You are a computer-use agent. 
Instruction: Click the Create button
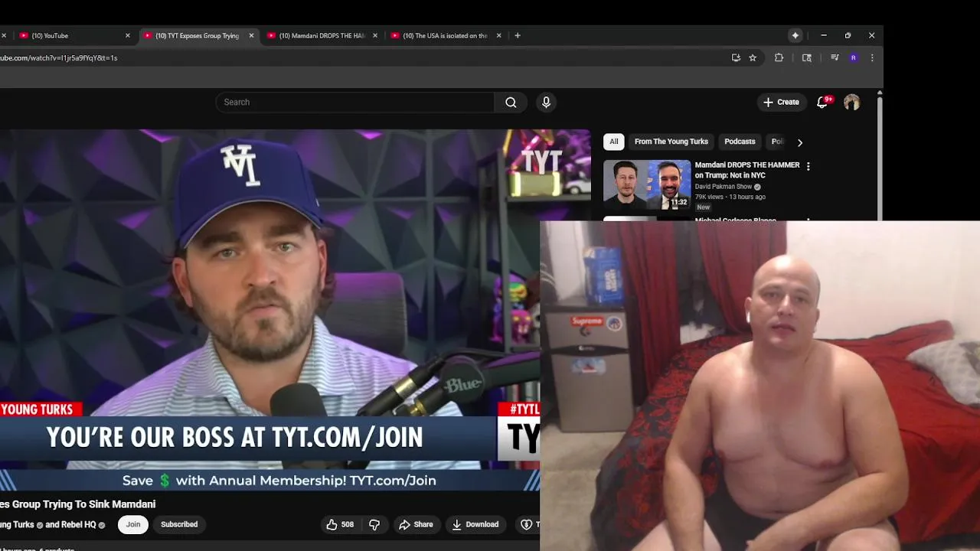click(781, 102)
